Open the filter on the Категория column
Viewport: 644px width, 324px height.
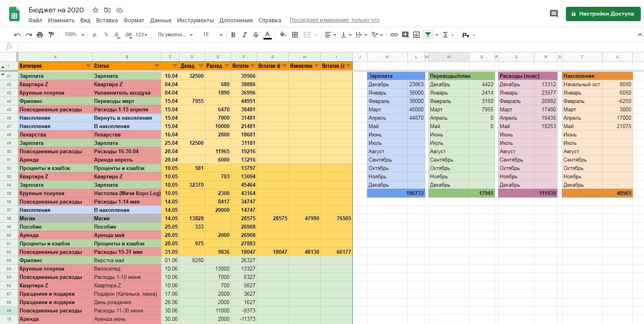click(88, 66)
